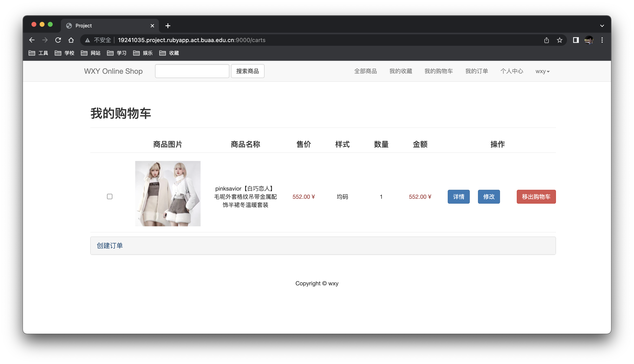Viewport: 634px width, 364px height.
Task: Tick the cart item checkbox
Action: (109, 197)
